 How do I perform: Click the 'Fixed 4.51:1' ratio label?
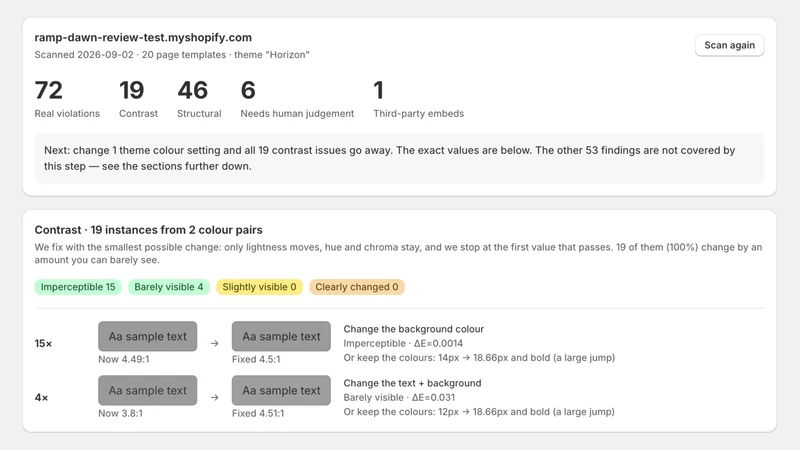[x=258, y=413]
